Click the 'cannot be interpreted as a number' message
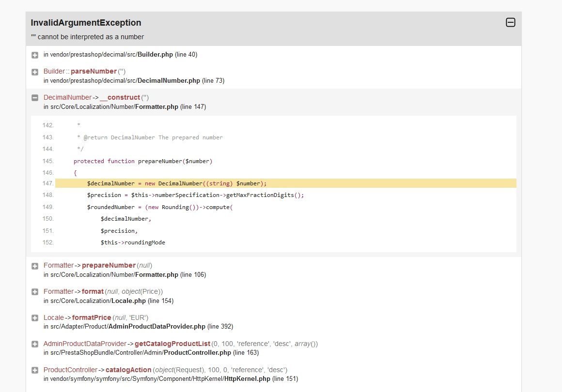This screenshot has width=562, height=392. tap(88, 37)
